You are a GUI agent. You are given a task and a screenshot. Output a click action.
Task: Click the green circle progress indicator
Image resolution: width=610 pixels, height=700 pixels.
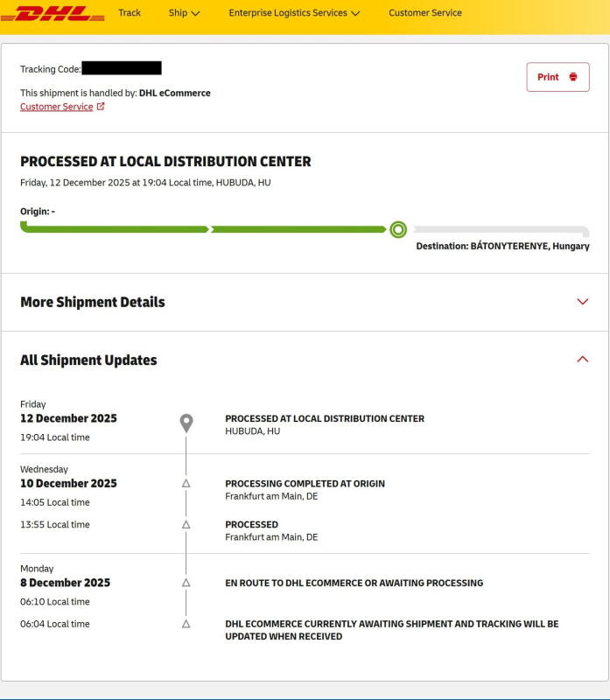click(x=398, y=229)
